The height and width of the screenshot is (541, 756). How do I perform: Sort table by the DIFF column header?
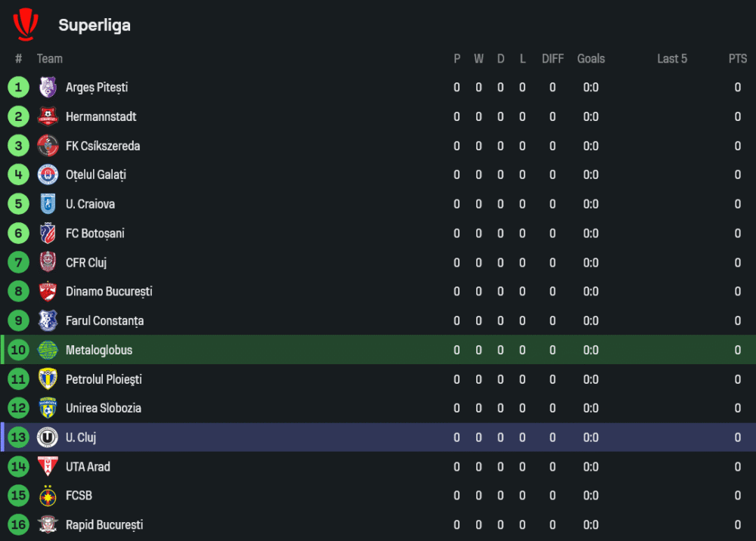(553, 59)
